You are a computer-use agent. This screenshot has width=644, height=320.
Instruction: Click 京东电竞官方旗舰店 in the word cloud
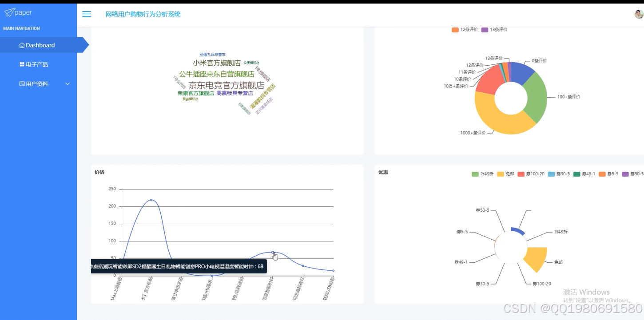pos(227,85)
